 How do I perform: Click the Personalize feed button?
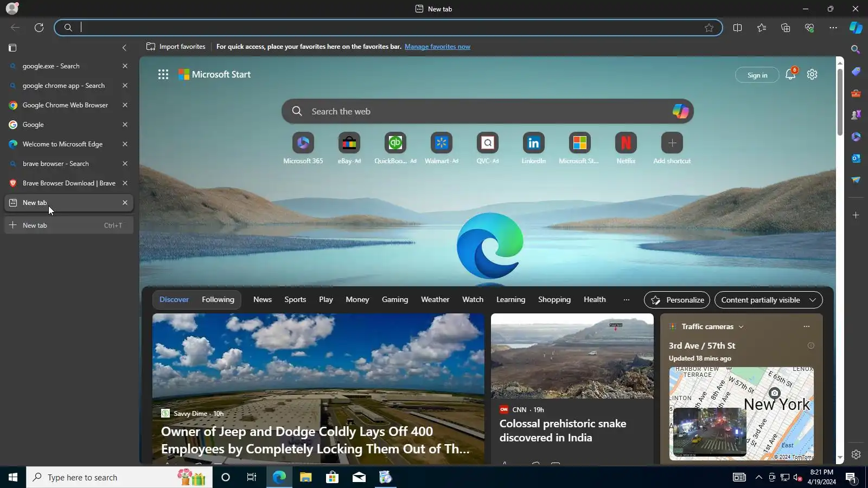tap(677, 300)
